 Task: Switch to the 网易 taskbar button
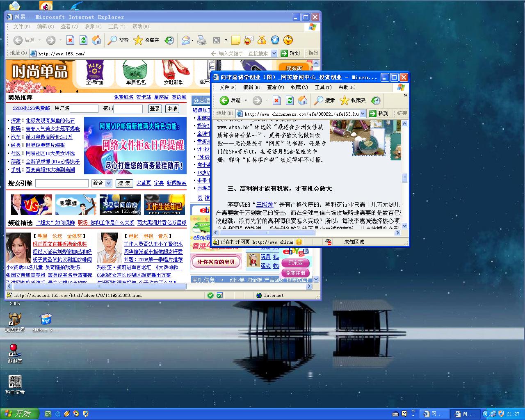point(434,414)
